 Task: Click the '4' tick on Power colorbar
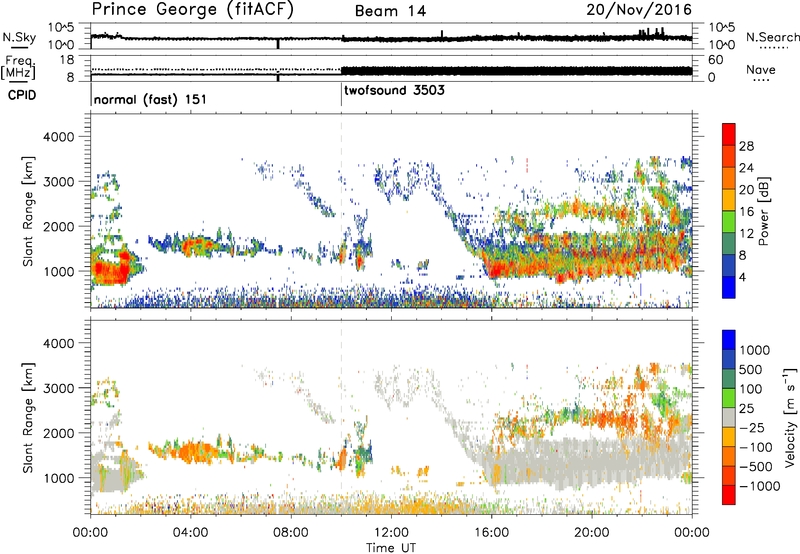pos(742,277)
